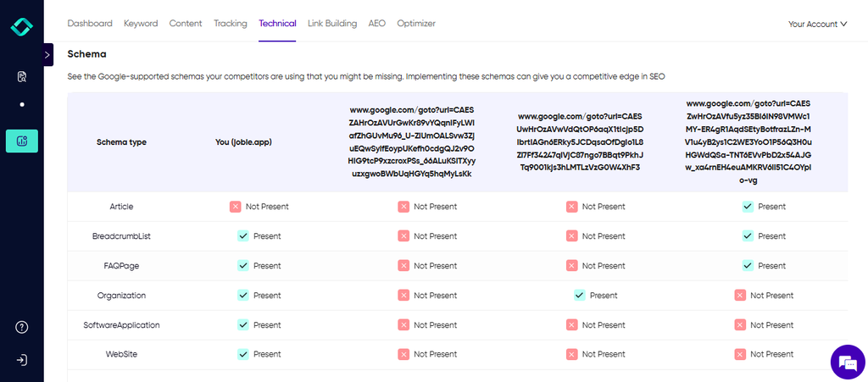The width and height of the screenshot is (868, 382).
Task: Click Organization red X in CAESZwHr column
Action: click(740, 296)
